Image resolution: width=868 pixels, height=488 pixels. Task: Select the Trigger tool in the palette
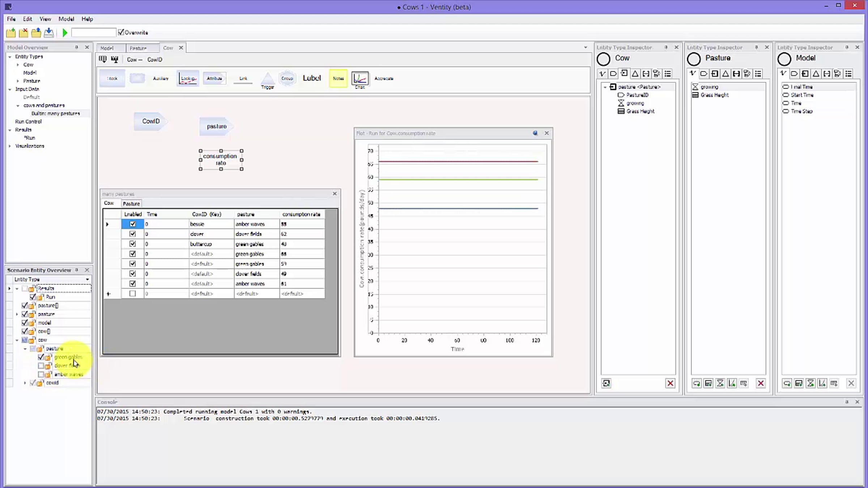pyautogui.click(x=268, y=81)
